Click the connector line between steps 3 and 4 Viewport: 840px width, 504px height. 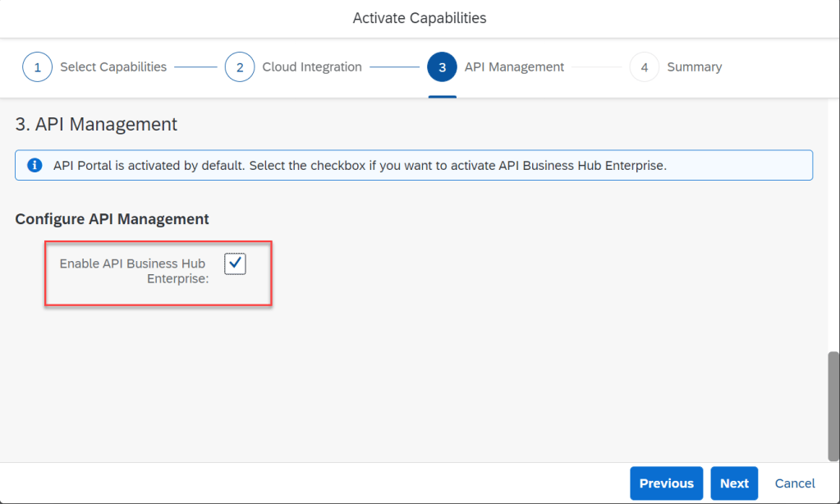(597, 67)
